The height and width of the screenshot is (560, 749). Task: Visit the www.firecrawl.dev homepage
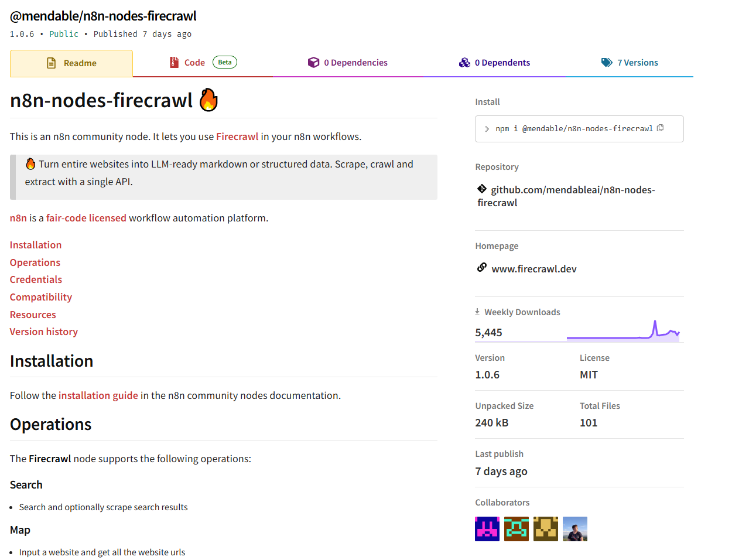point(533,269)
